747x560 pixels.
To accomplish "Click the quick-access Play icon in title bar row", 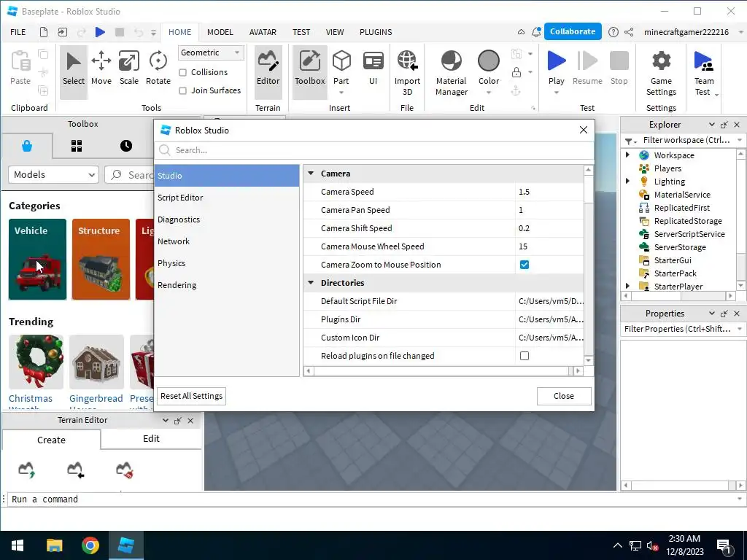I will pyautogui.click(x=100, y=32).
